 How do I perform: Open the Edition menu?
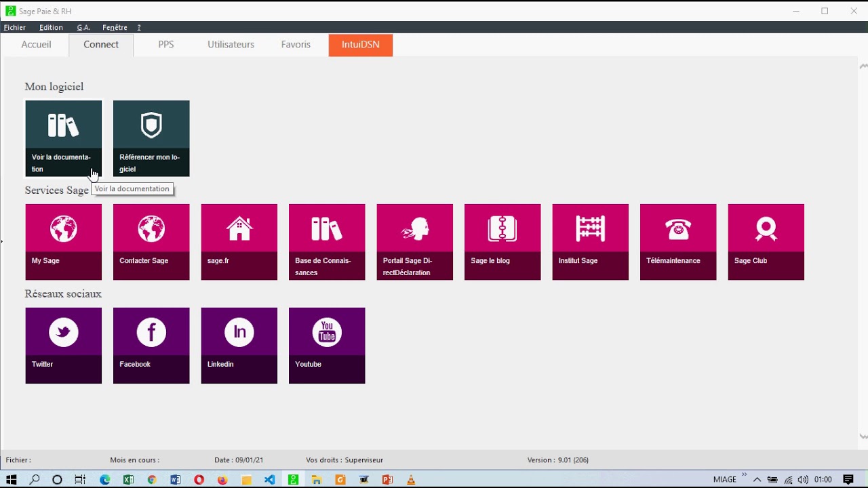51,28
